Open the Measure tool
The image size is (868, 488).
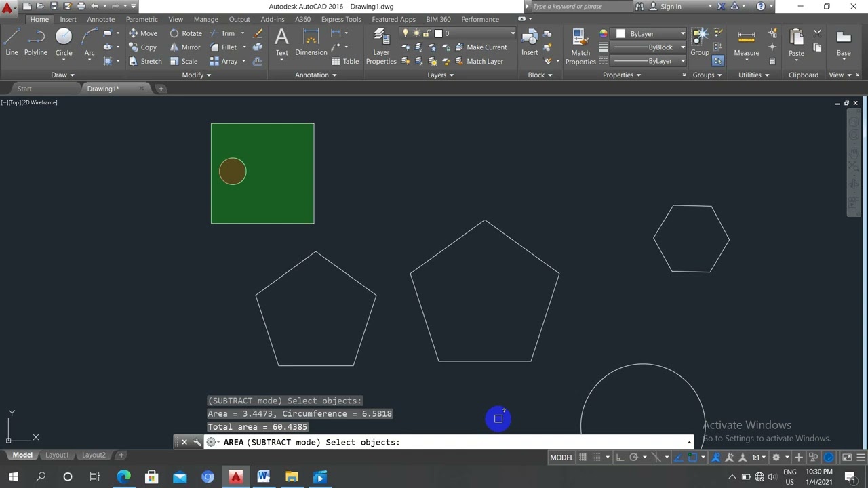point(747,42)
